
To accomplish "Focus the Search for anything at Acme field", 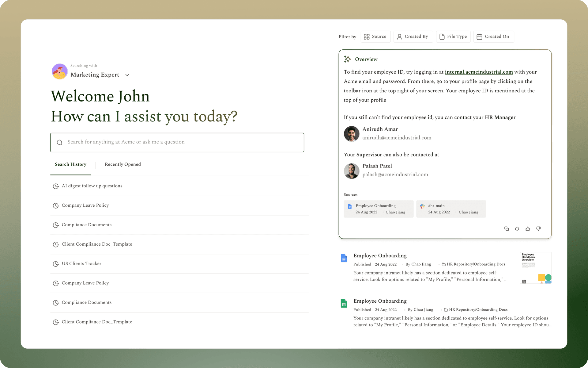I will [177, 142].
